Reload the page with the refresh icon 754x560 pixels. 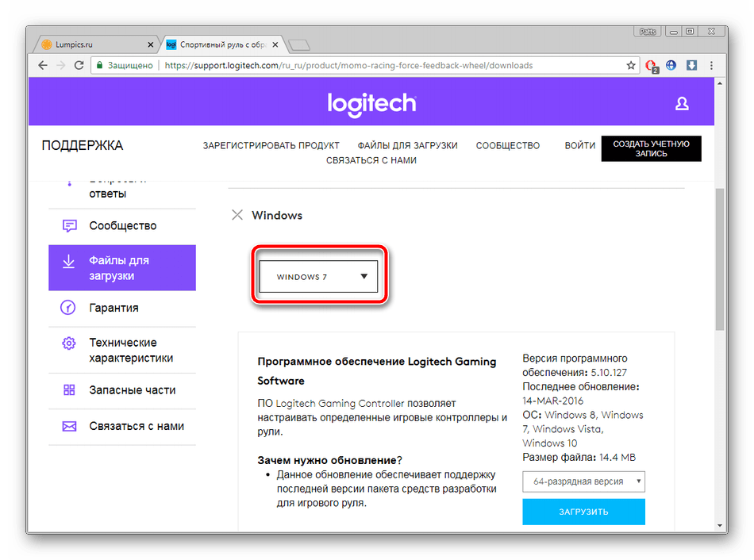pos(78,65)
